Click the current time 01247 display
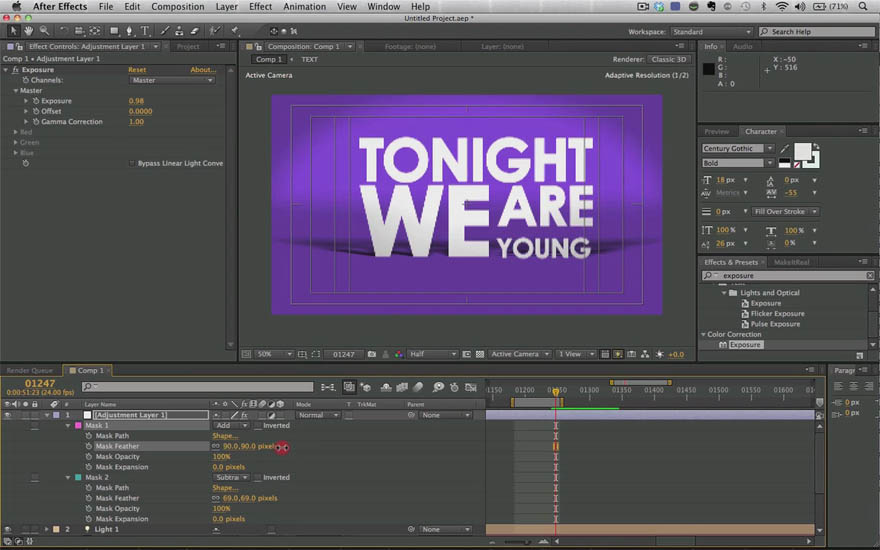Viewport: 880px width, 550px height. click(40, 383)
